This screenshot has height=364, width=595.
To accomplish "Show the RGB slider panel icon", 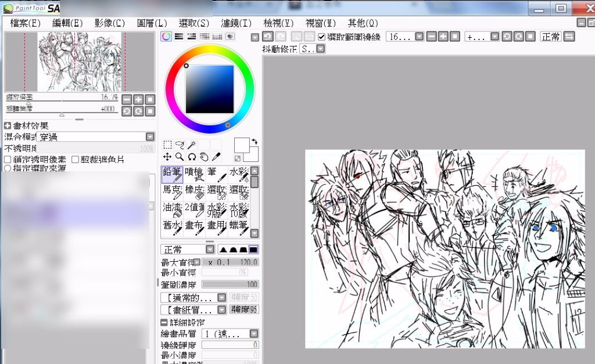I will coord(179,37).
